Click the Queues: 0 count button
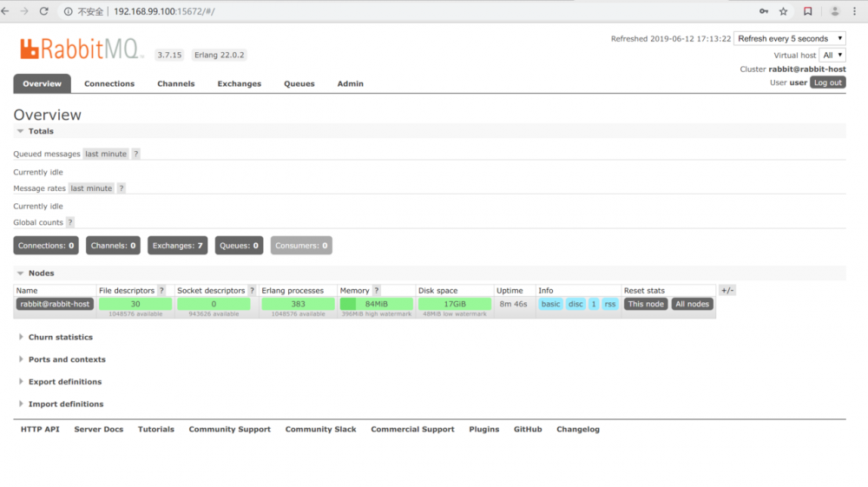This screenshot has width=868, height=487. click(240, 246)
